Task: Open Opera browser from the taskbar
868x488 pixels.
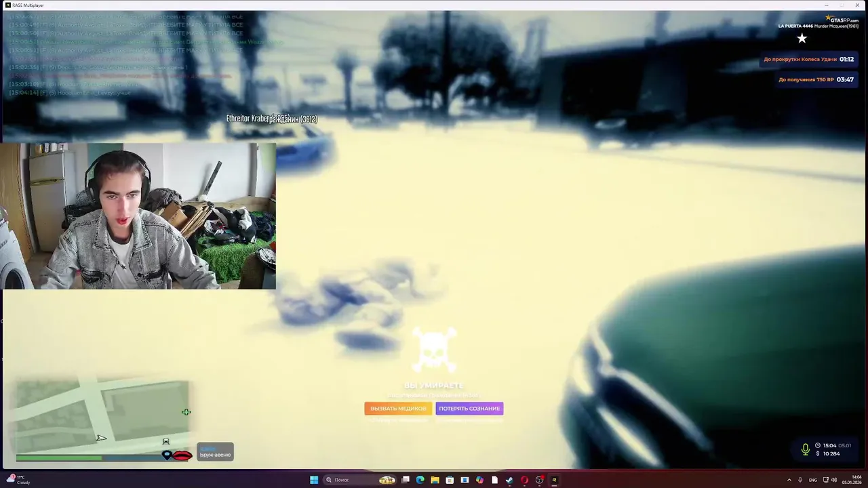Action: click(524, 480)
